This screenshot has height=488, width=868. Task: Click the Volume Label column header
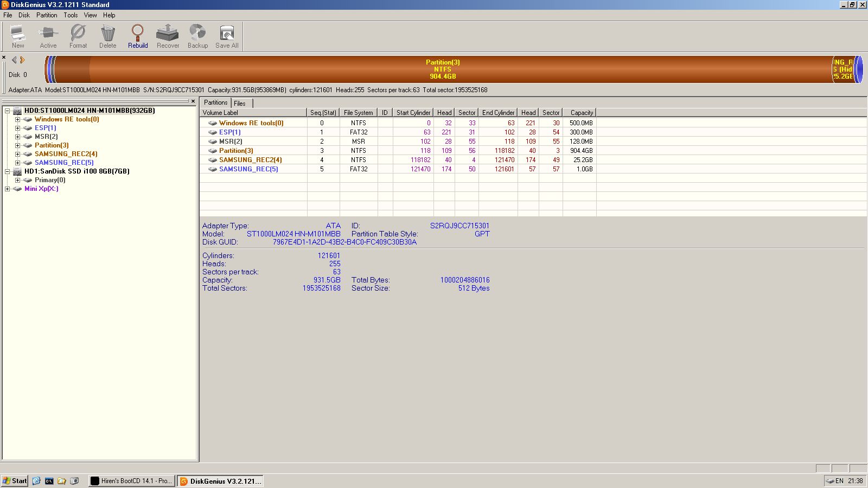click(253, 113)
